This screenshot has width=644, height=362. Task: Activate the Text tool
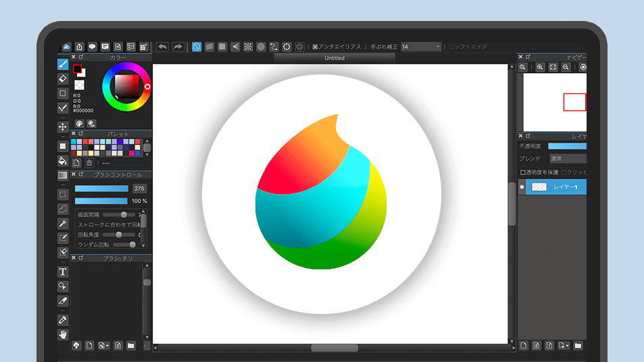[63, 271]
